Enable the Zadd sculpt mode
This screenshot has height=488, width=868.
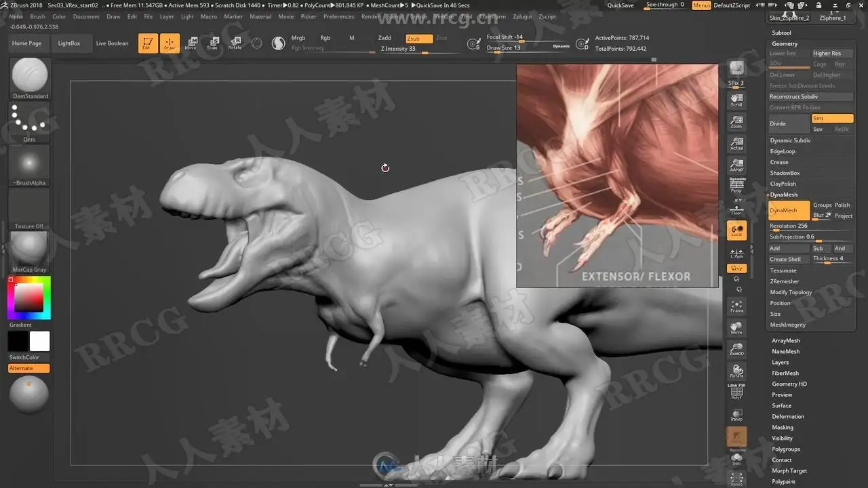click(x=384, y=39)
